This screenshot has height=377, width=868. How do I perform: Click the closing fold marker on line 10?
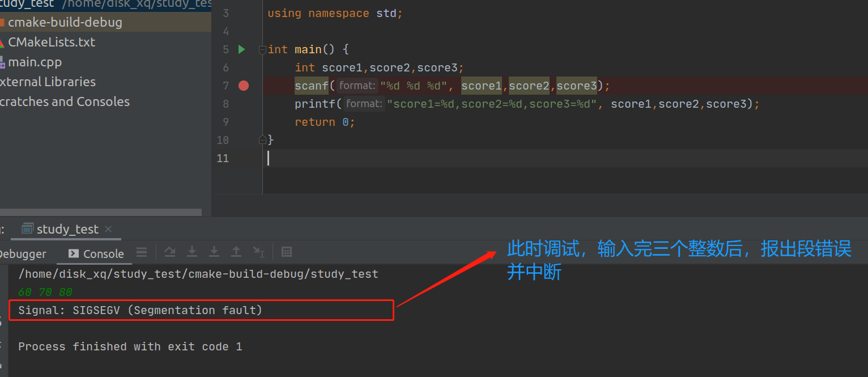coord(262,139)
